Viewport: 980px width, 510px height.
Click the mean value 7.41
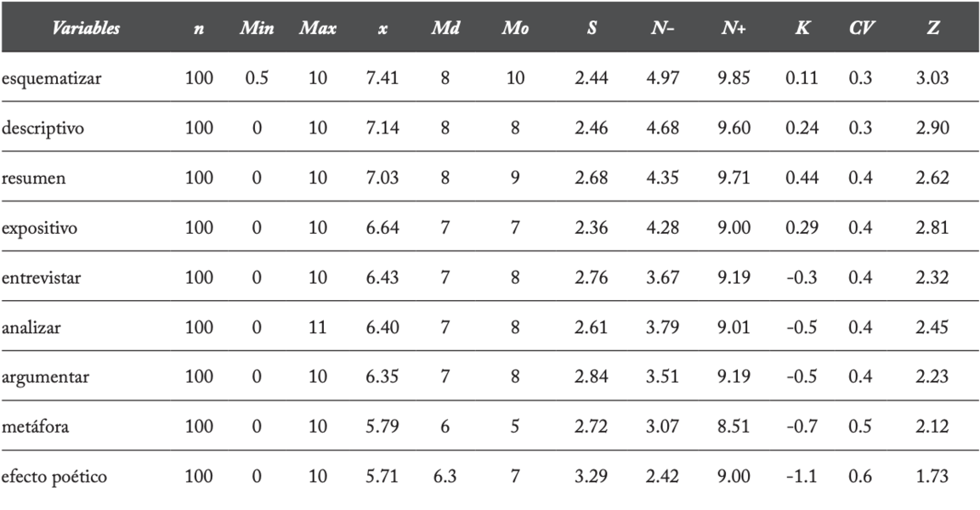click(x=380, y=78)
